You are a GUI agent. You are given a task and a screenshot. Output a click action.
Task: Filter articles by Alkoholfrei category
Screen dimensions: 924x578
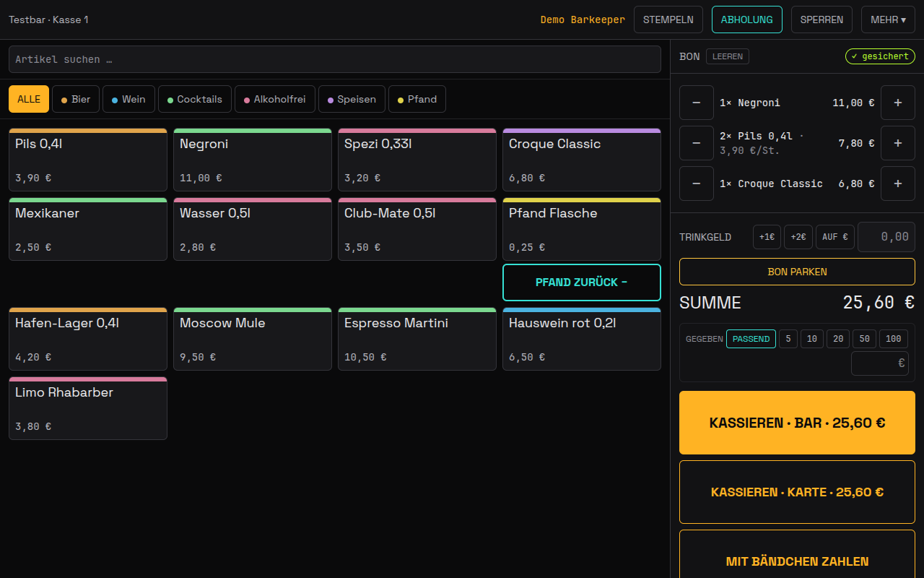pyautogui.click(x=275, y=99)
